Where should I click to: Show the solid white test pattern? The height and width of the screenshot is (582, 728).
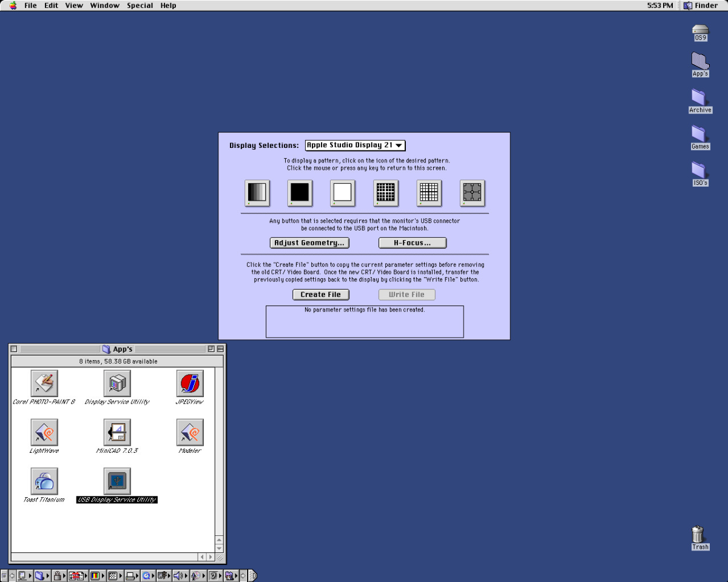click(x=342, y=193)
